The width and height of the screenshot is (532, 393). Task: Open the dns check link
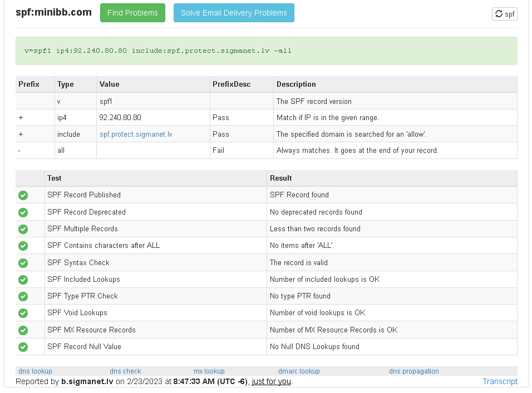(x=125, y=371)
